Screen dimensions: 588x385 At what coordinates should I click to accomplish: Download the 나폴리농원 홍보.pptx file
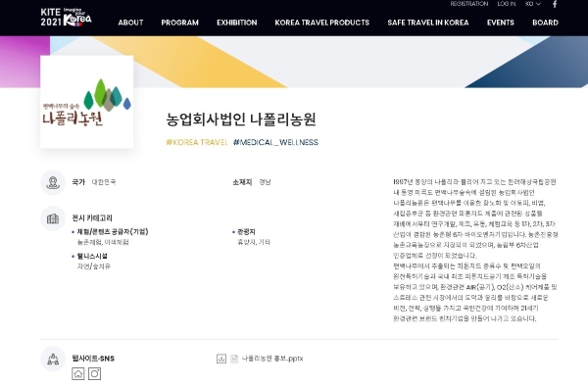[272, 359]
